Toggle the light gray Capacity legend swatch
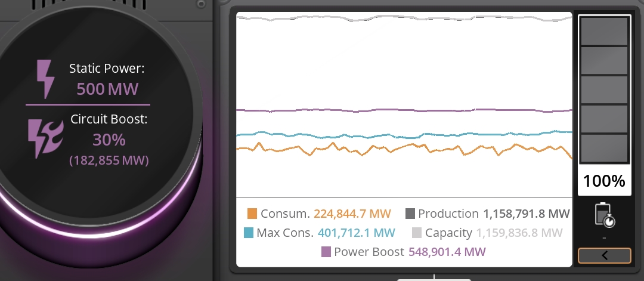This screenshot has width=644, height=281. [x=416, y=233]
